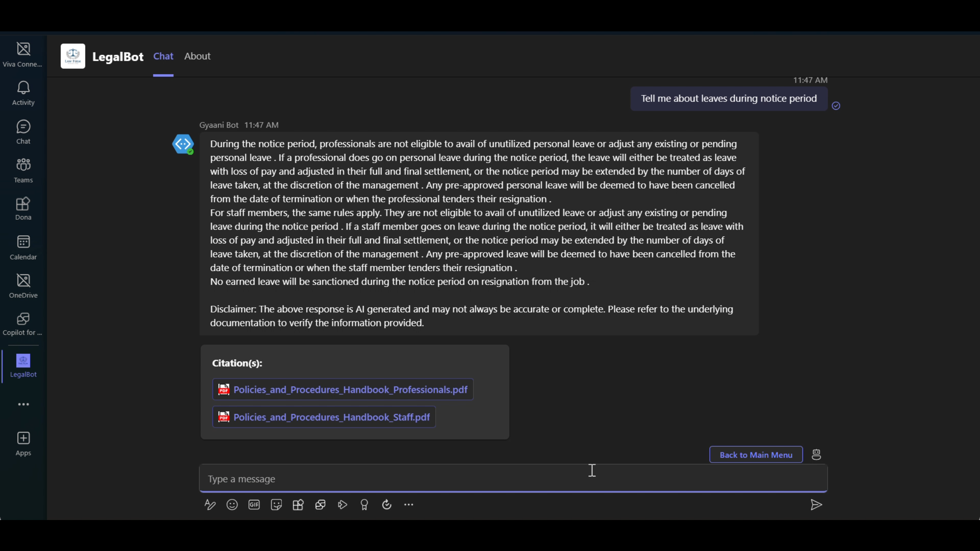Click the bot menu icon beside Back to Main Menu
Image resolution: width=980 pixels, height=551 pixels.
pyautogui.click(x=816, y=455)
